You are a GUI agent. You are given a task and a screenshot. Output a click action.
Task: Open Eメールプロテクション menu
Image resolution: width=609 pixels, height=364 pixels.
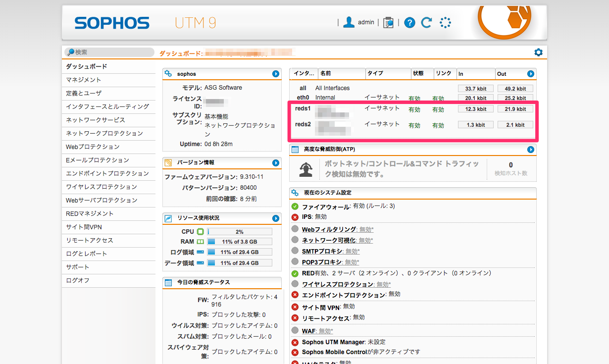pyautogui.click(x=108, y=160)
